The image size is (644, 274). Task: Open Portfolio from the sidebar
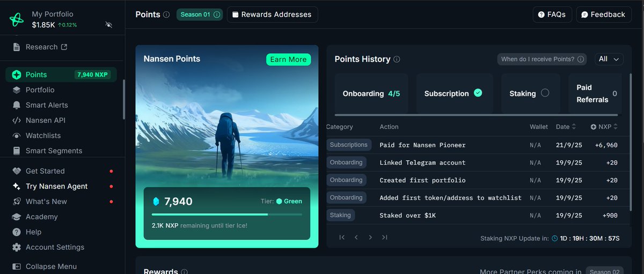(x=40, y=90)
